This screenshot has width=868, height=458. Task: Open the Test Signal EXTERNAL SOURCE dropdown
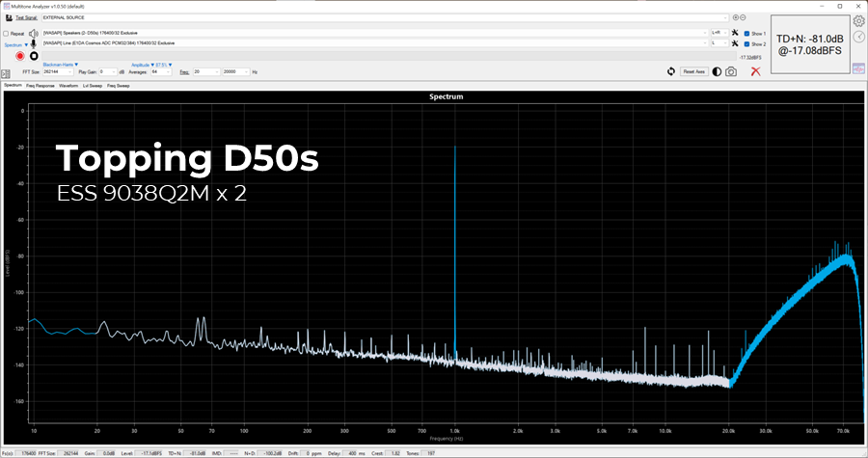385,17
